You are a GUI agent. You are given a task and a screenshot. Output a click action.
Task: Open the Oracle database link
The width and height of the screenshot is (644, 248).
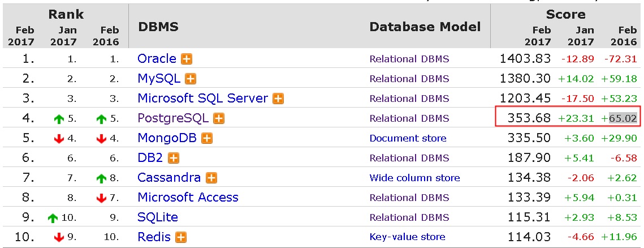point(157,59)
